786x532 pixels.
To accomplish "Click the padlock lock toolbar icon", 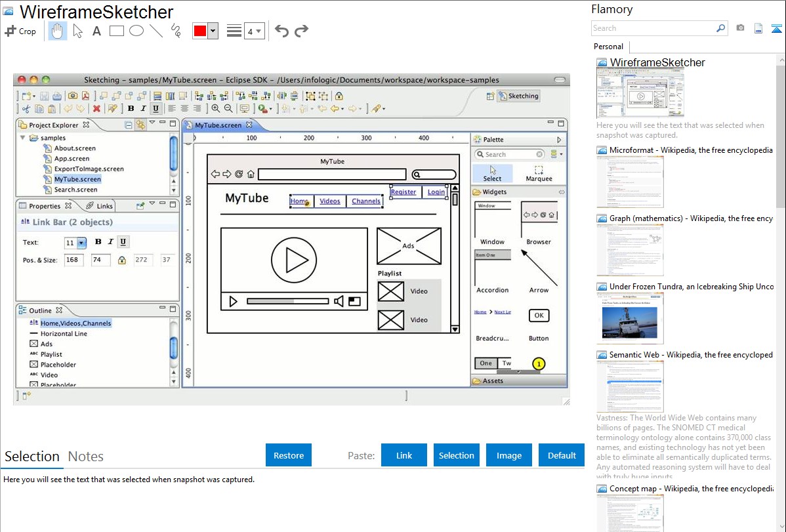I will pyautogui.click(x=339, y=96).
